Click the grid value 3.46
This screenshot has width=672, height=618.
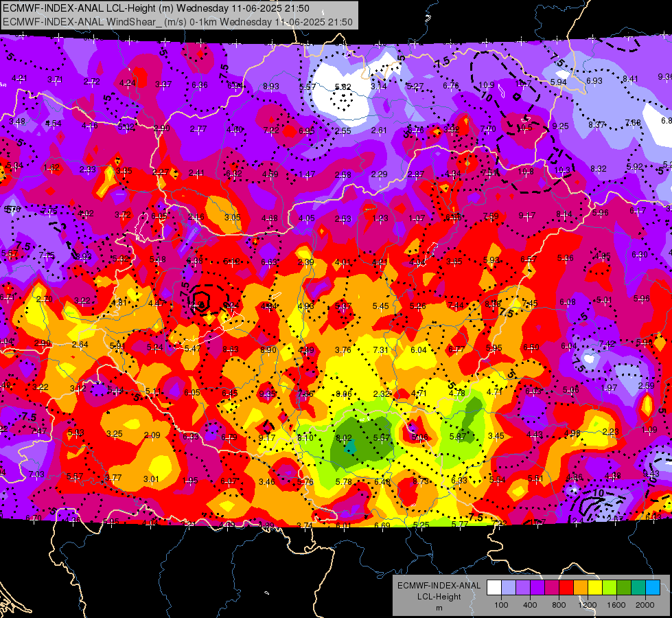(266, 482)
